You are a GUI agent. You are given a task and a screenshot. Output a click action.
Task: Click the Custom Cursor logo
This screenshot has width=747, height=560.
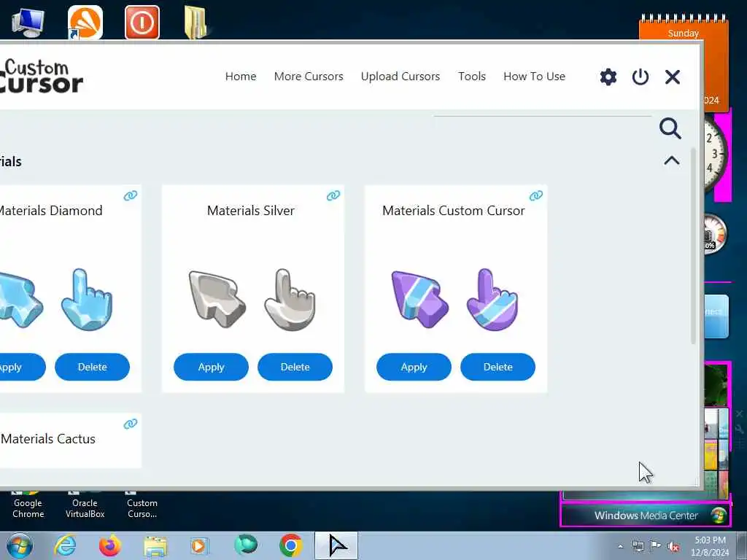pyautogui.click(x=41, y=76)
